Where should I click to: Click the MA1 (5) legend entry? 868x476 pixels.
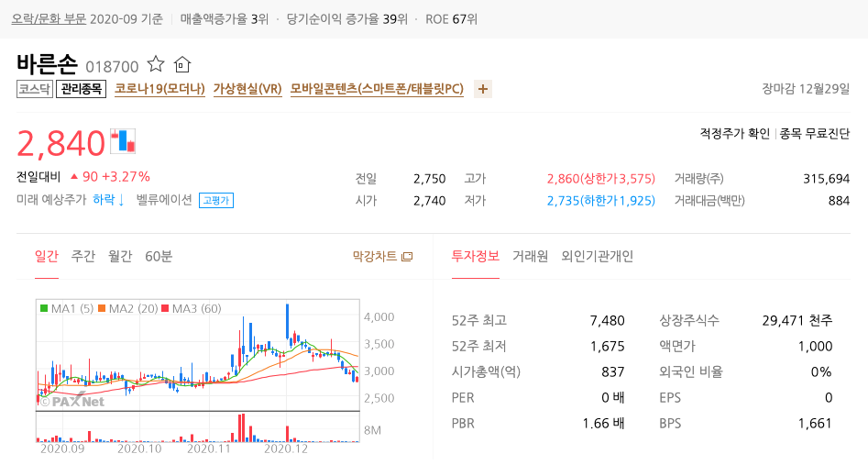point(67,309)
